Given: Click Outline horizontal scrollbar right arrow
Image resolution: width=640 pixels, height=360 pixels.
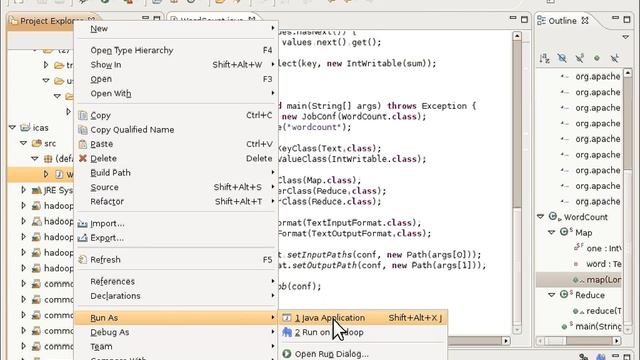Looking at the screenshot, I should tap(617, 340).
